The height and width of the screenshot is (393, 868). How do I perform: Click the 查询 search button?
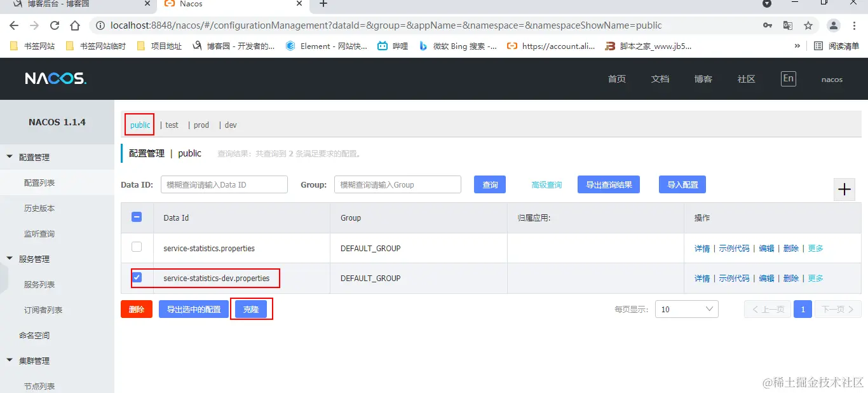[490, 184]
